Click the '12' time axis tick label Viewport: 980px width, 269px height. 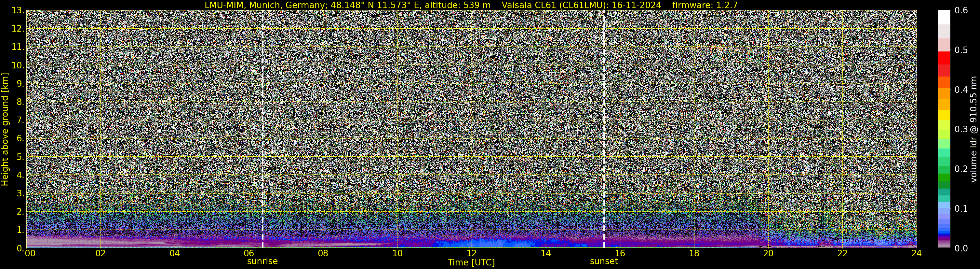coord(471,253)
